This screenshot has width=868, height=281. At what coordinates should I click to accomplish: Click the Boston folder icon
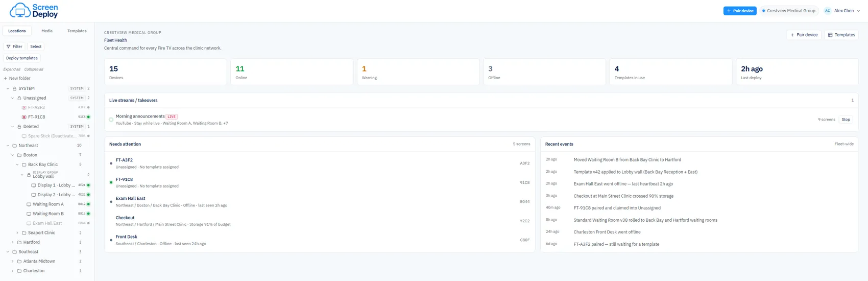point(19,155)
